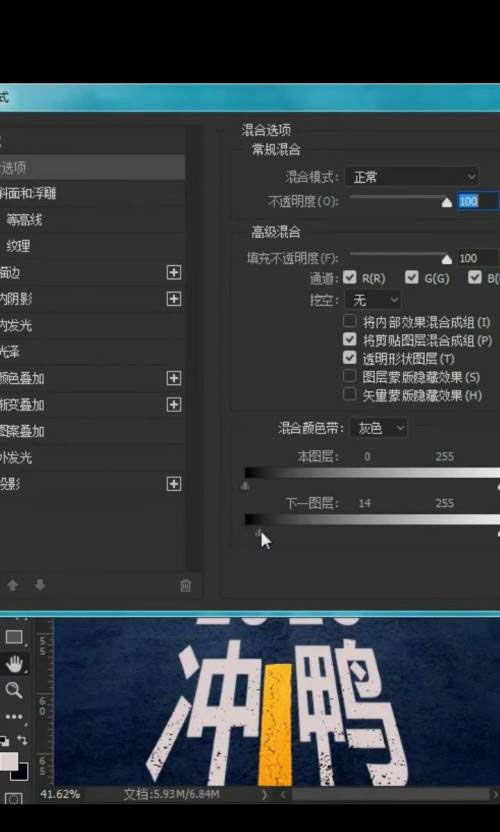Click the 不透明度 slider handle
Viewport: 500px width, 832px height.
coord(447,202)
